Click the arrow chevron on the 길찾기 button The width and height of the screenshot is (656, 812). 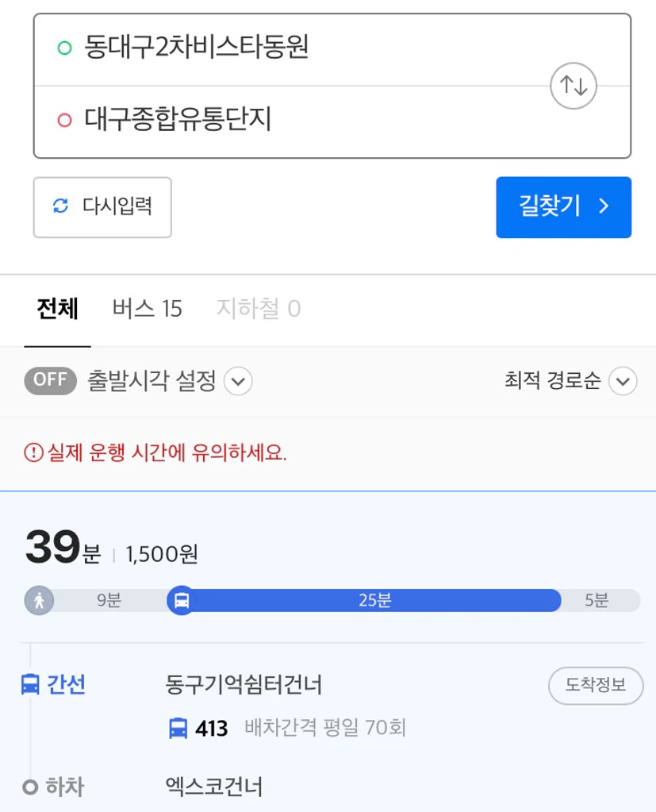click(x=604, y=206)
